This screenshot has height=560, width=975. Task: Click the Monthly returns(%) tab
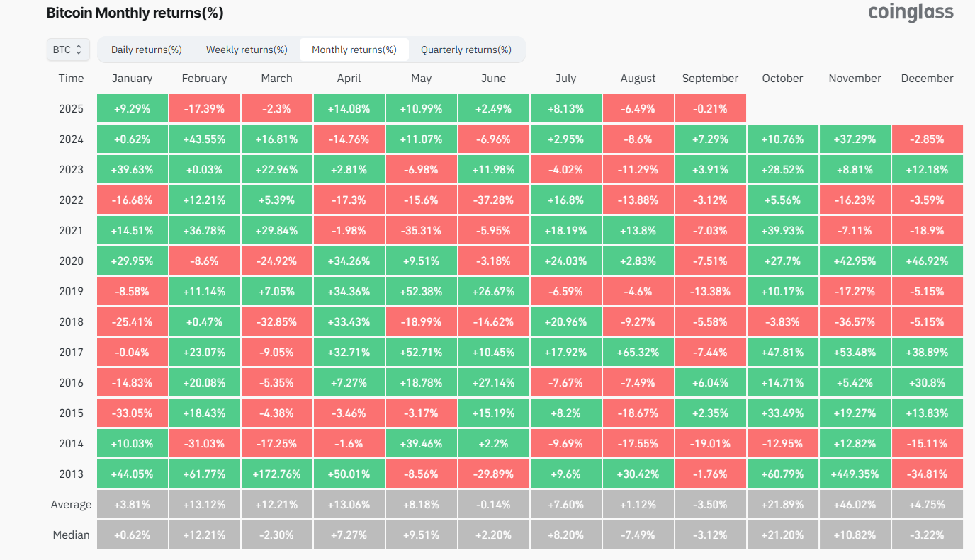[x=354, y=50]
